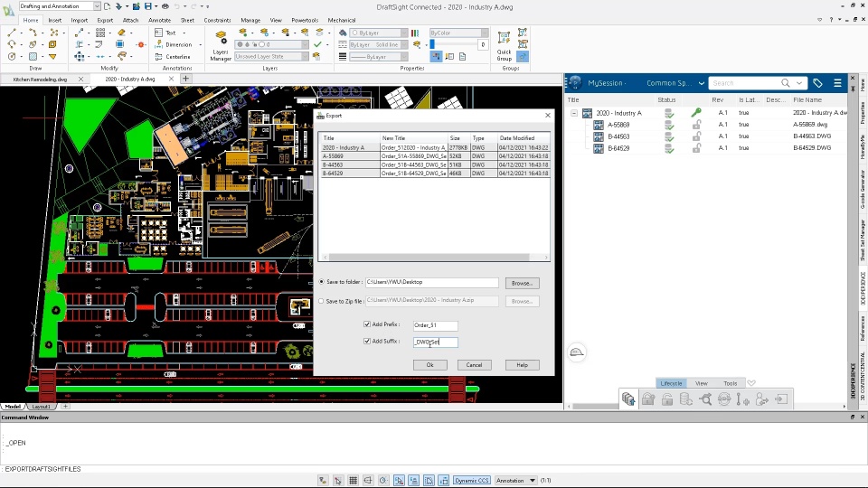
Task: Open the search options dropdown arrow
Action: (799, 83)
